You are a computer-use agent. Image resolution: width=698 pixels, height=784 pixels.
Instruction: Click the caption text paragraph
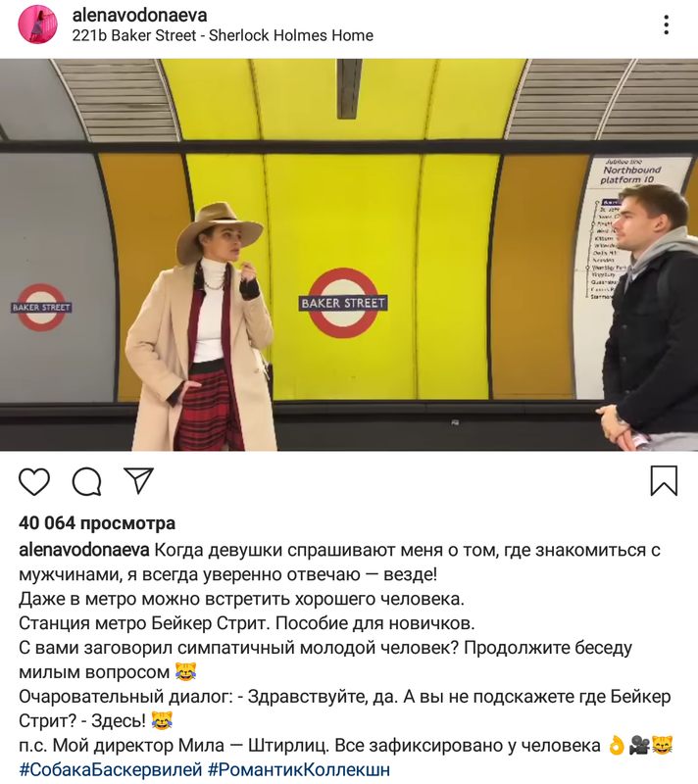pyautogui.click(x=345, y=660)
